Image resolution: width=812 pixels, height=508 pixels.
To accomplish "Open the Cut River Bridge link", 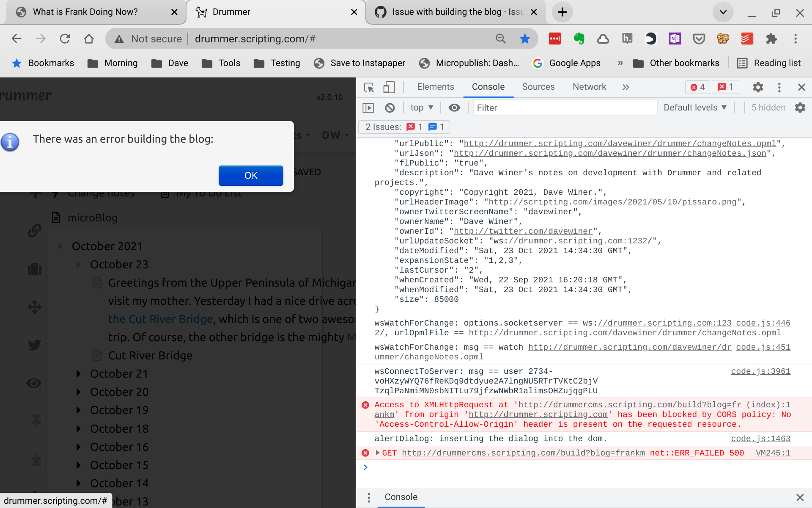I will pyautogui.click(x=160, y=319).
